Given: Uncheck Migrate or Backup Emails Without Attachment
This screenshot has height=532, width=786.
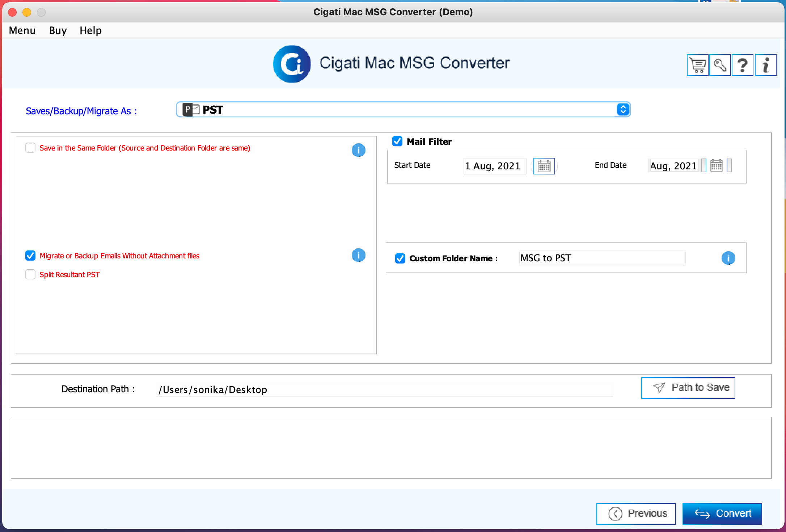Looking at the screenshot, I should [x=30, y=256].
